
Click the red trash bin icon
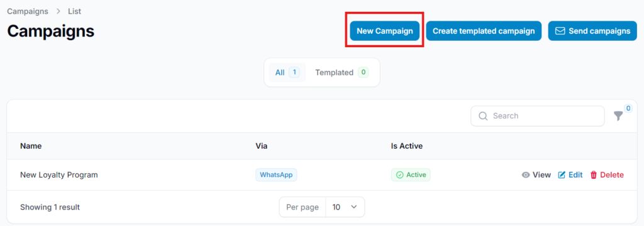(x=594, y=175)
